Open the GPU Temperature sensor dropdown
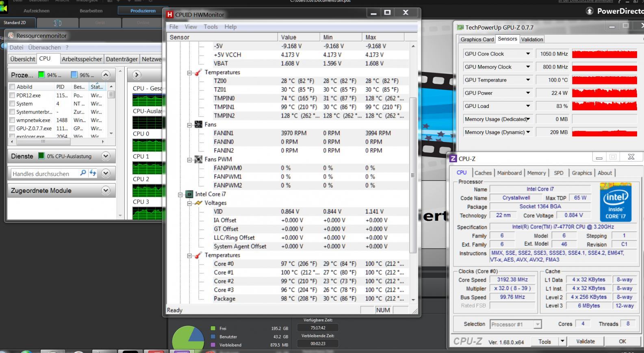The width and height of the screenshot is (644, 353). pyautogui.click(x=528, y=80)
